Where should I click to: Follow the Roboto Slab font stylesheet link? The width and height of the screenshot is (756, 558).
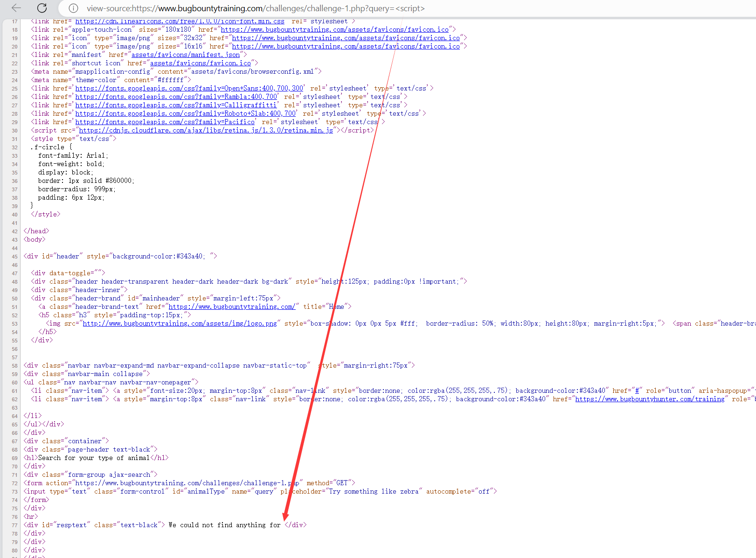click(x=185, y=113)
